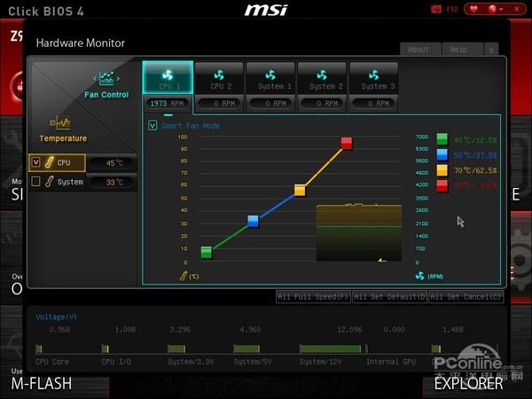The image size is (532, 399).
Task: Open the Fan Control graph icon
Action: [106, 78]
